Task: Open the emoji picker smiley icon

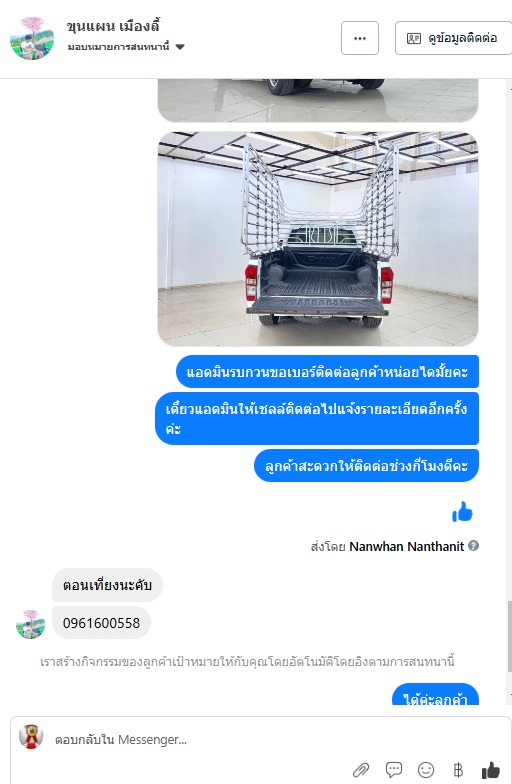Action: pyautogui.click(x=426, y=770)
